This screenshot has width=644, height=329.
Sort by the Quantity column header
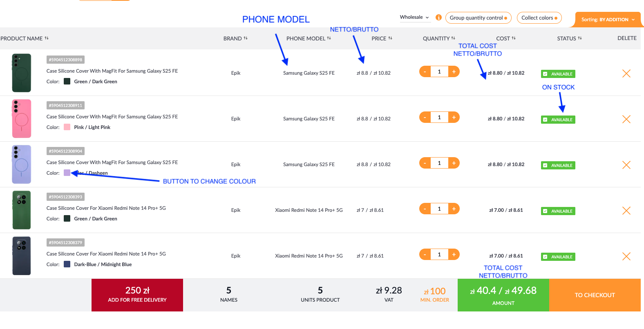(439, 38)
